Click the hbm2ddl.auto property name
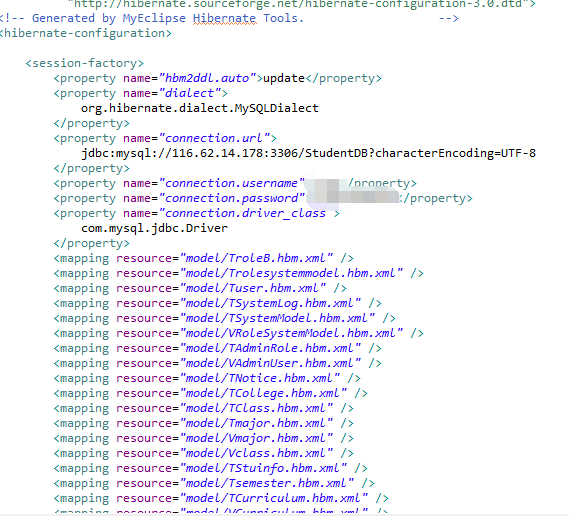 (207, 78)
